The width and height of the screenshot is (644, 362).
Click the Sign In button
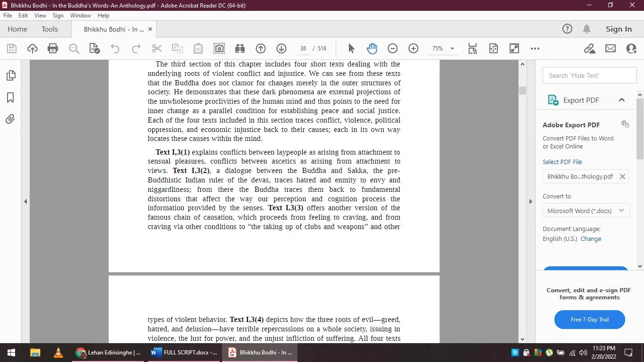pos(619,29)
